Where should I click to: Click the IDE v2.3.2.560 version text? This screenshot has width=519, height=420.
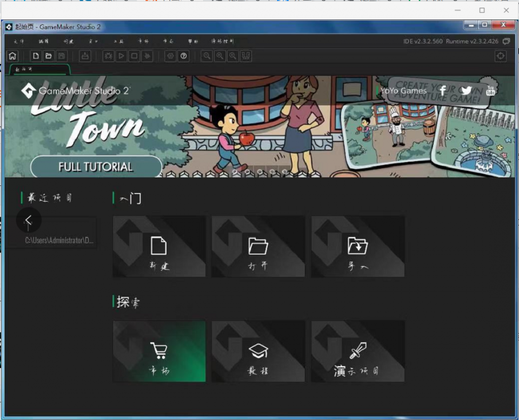point(423,42)
